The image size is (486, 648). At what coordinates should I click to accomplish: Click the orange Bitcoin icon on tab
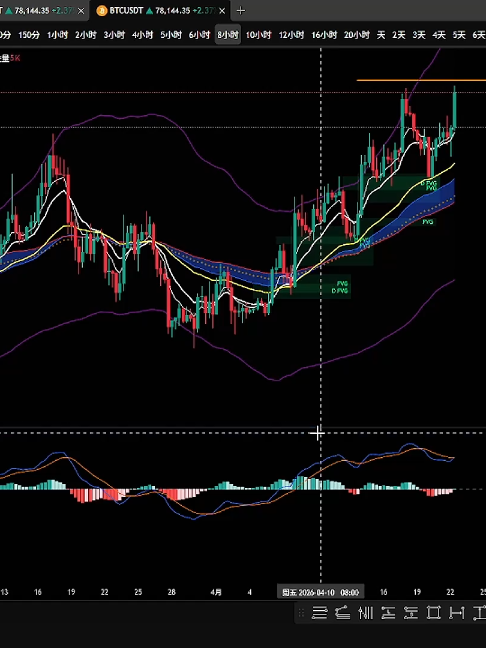point(102,11)
